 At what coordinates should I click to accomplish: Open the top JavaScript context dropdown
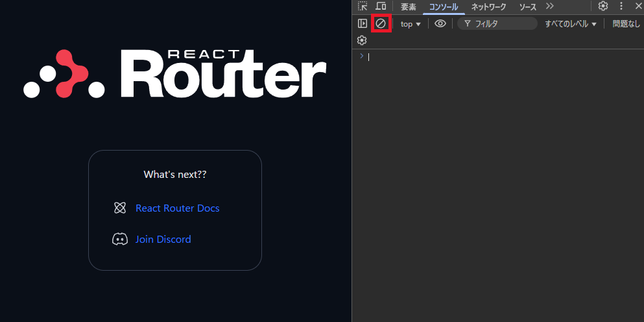pyautogui.click(x=411, y=24)
